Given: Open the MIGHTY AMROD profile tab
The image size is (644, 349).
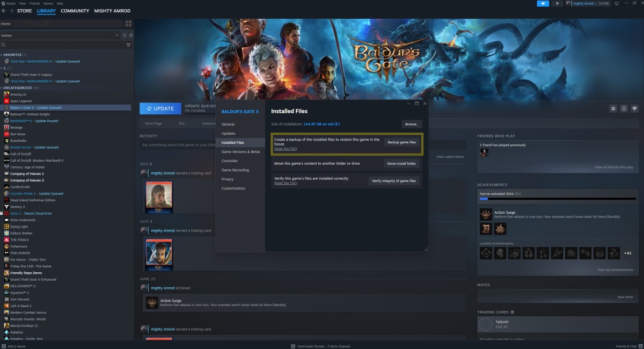Looking at the screenshot, I should point(112,11).
